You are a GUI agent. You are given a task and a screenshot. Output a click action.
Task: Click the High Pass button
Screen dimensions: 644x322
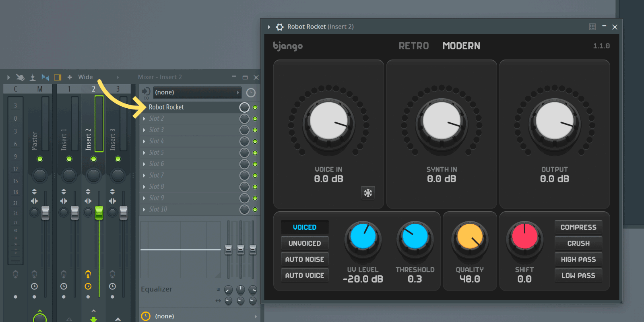578,259
